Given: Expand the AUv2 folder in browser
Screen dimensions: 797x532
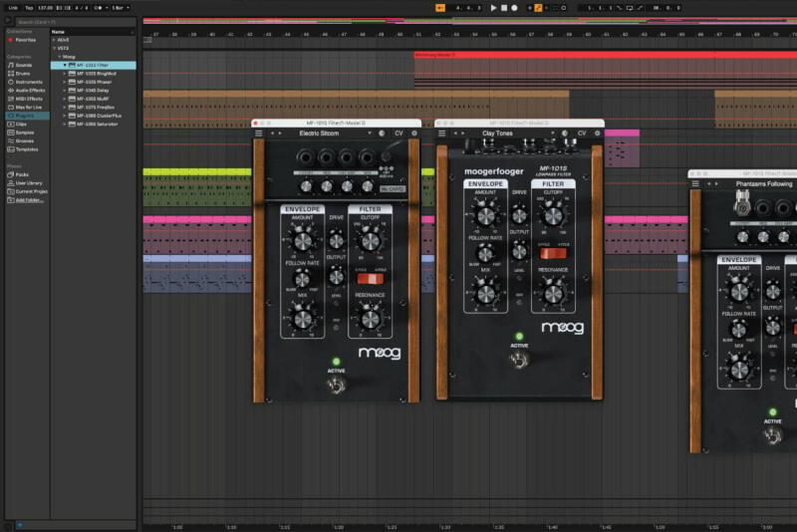Looking at the screenshot, I should pos(55,40).
